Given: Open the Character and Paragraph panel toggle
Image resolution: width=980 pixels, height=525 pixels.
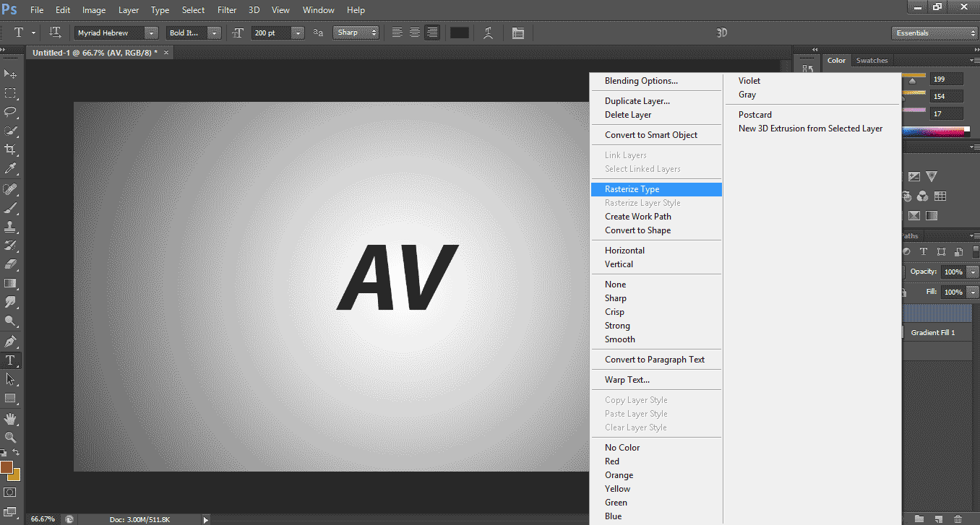Looking at the screenshot, I should tap(517, 32).
